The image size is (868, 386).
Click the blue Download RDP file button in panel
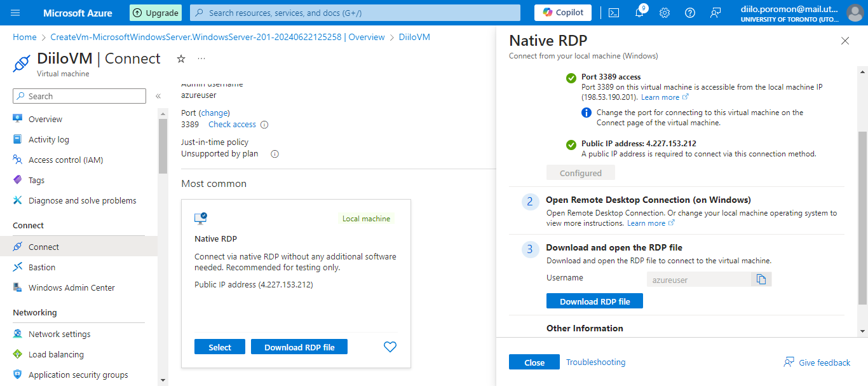point(594,301)
